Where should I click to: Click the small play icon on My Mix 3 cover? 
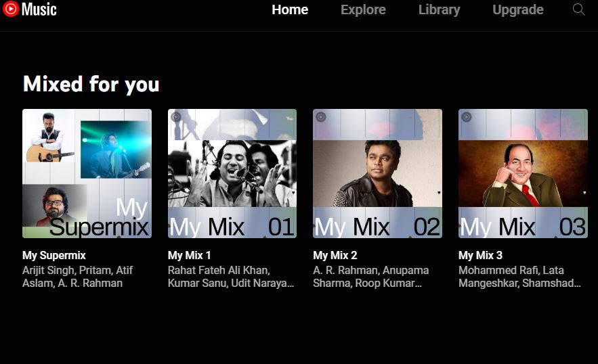pos(467,117)
